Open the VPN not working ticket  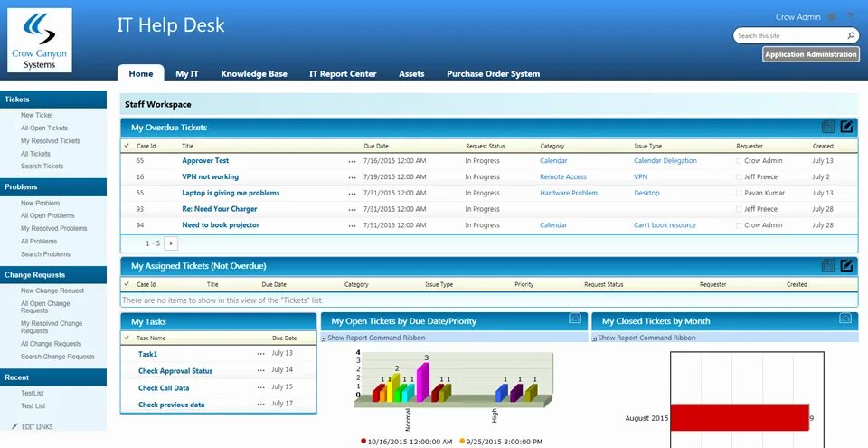210,176
